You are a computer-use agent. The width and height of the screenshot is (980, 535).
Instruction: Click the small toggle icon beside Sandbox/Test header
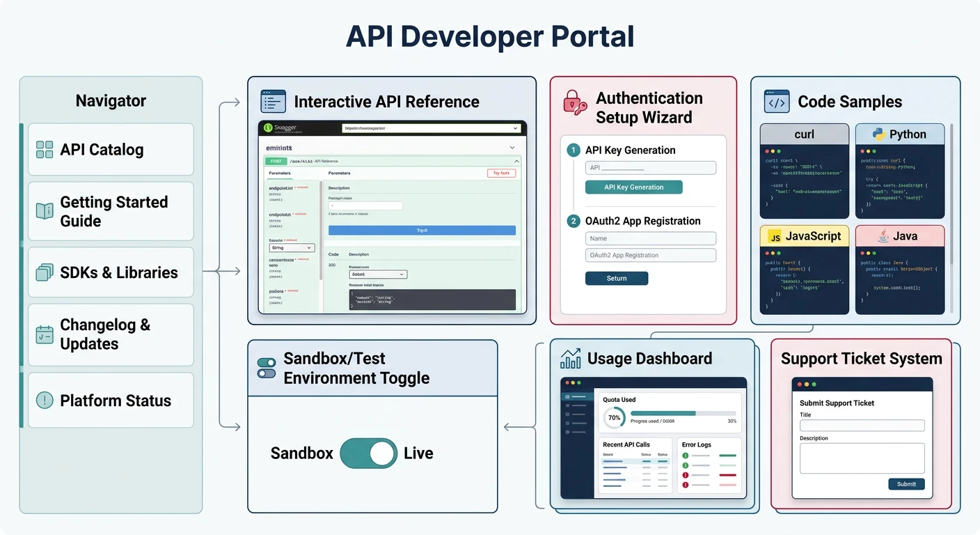tap(265, 369)
